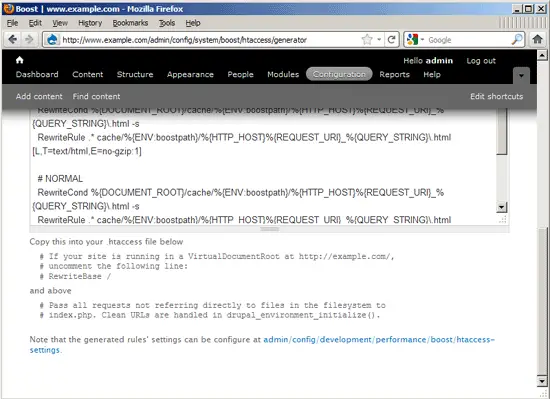This screenshot has height=399, width=550.
Task: Click inside the Google search field
Action: tap(468, 40)
